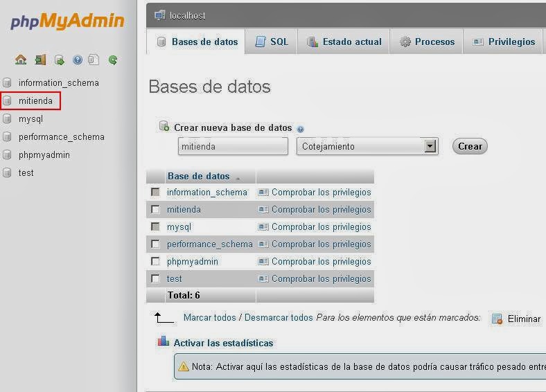This screenshot has height=392, width=546.
Task: Click Desmarcar todos link
Action: click(x=279, y=317)
